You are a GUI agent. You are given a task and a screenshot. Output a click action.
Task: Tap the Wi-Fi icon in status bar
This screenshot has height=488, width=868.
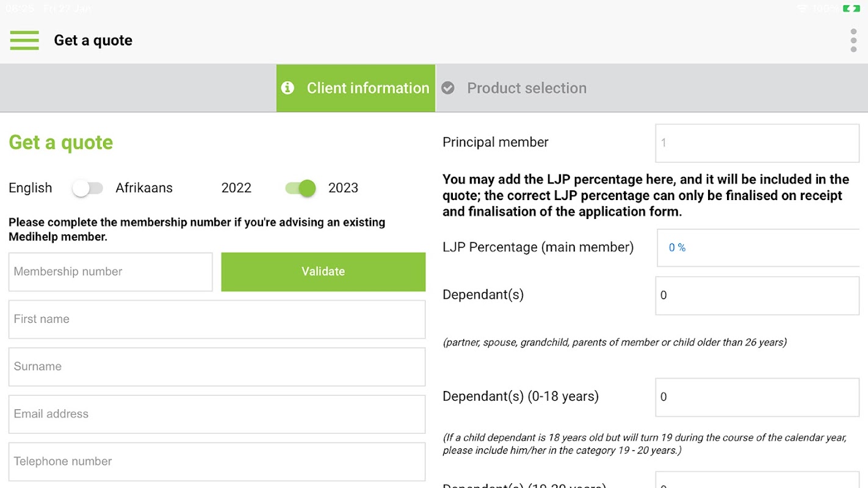802,9
